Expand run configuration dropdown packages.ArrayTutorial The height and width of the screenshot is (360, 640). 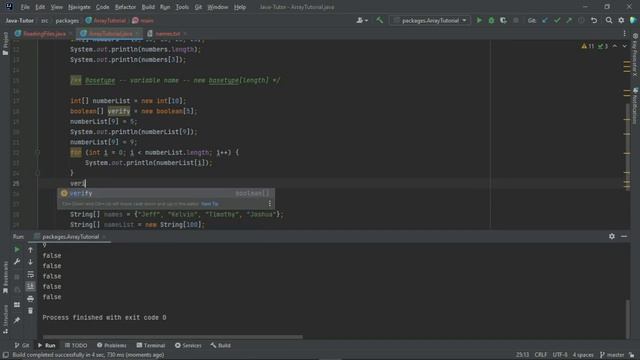(x=430, y=20)
